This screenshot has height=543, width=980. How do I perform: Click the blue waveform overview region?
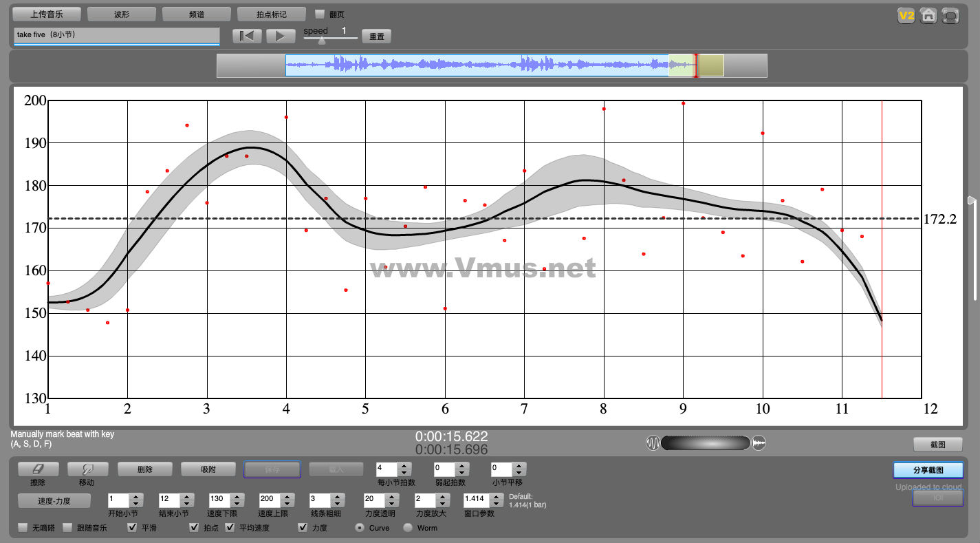[477, 65]
